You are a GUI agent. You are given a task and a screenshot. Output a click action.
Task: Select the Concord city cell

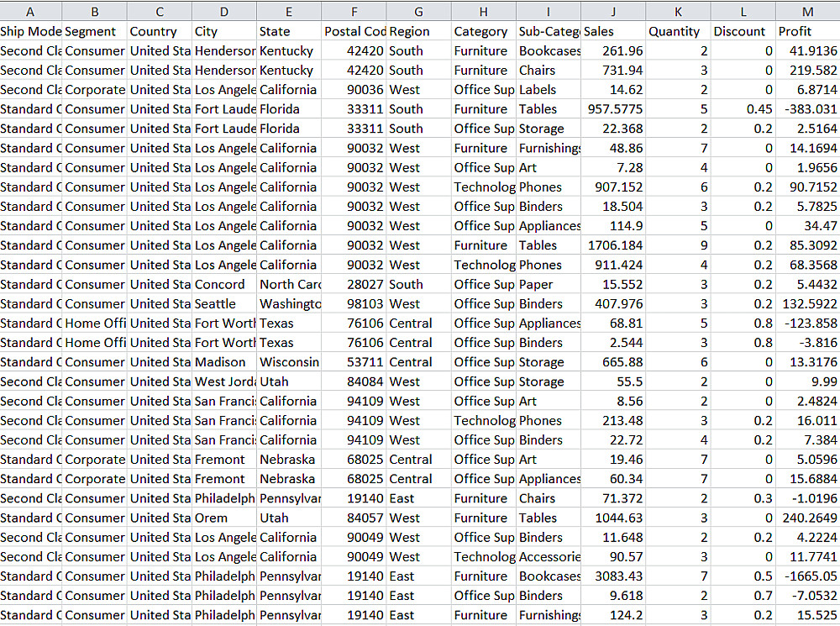click(224, 285)
